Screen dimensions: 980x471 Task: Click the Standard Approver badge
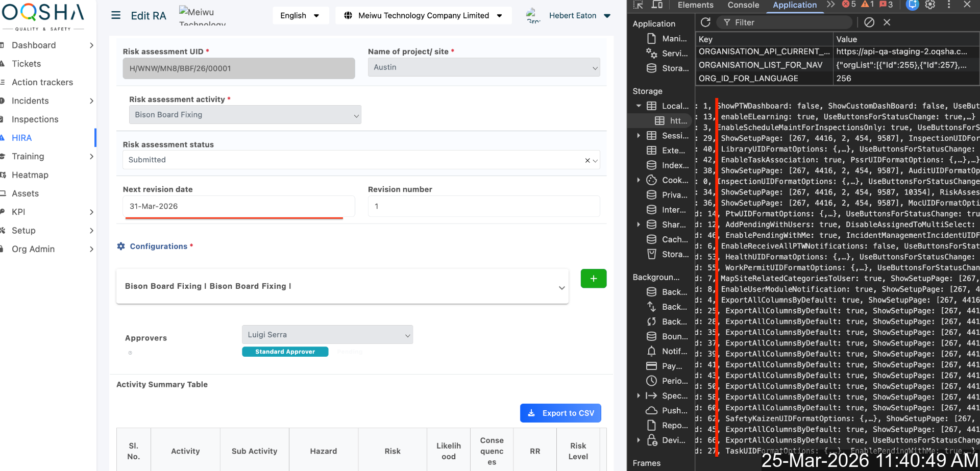click(x=285, y=352)
